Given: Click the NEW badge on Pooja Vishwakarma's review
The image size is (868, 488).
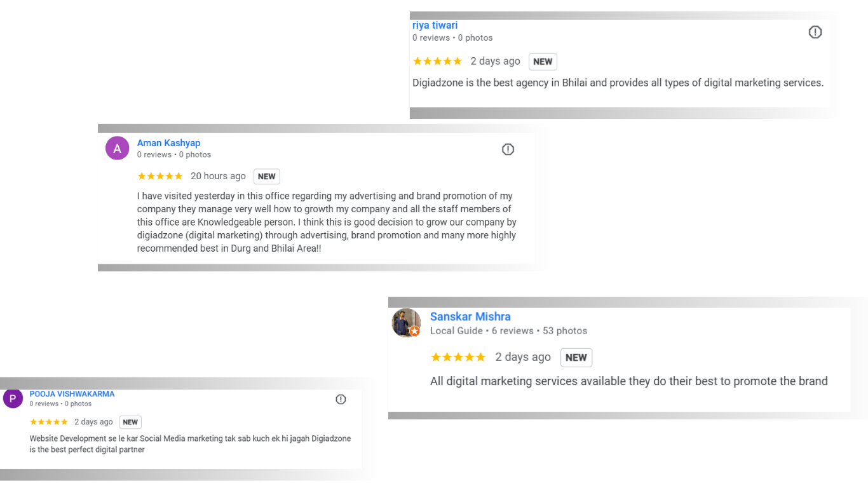Looking at the screenshot, I should point(130,422).
